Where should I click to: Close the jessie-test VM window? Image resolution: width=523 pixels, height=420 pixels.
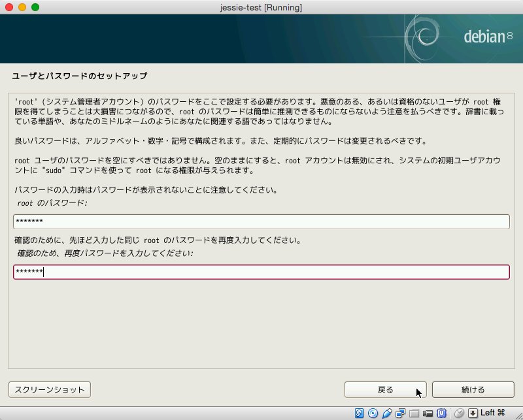coord(9,7)
